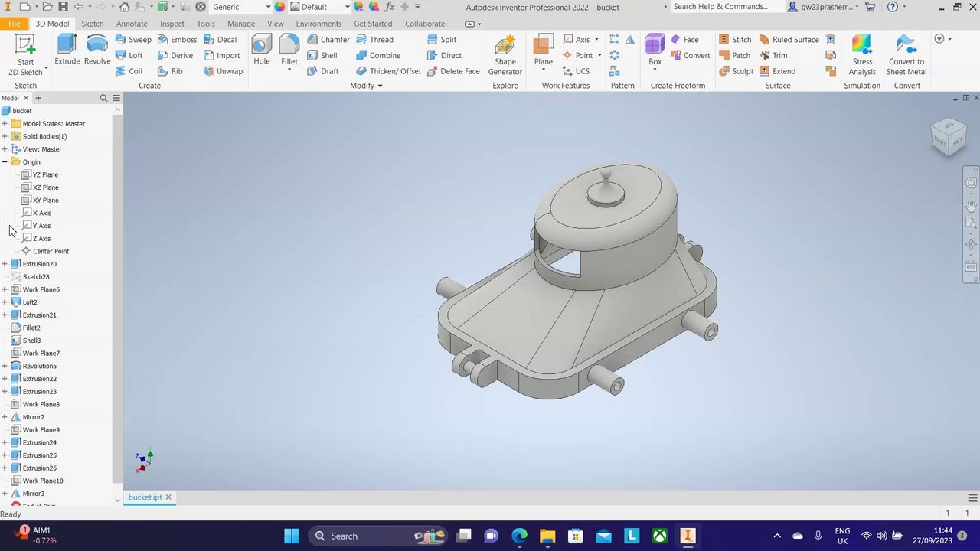Select the bucket.ipt document tab
980x551 pixels.
coord(145,497)
